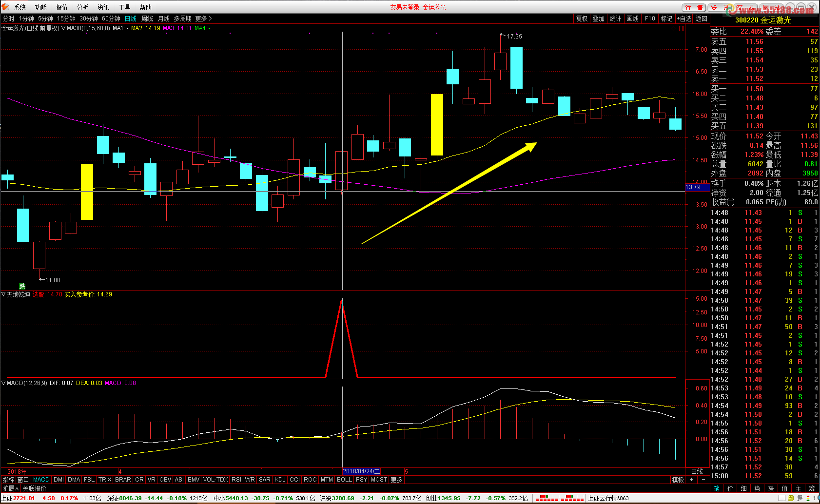This screenshot has width=820, height=504.
Task: Expand the 扩展 panel at the bottom
Action: click(x=10, y=488)
